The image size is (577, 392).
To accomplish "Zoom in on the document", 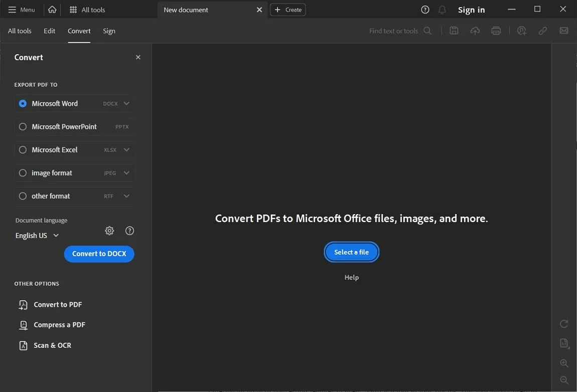I will [x=563, y=363].
